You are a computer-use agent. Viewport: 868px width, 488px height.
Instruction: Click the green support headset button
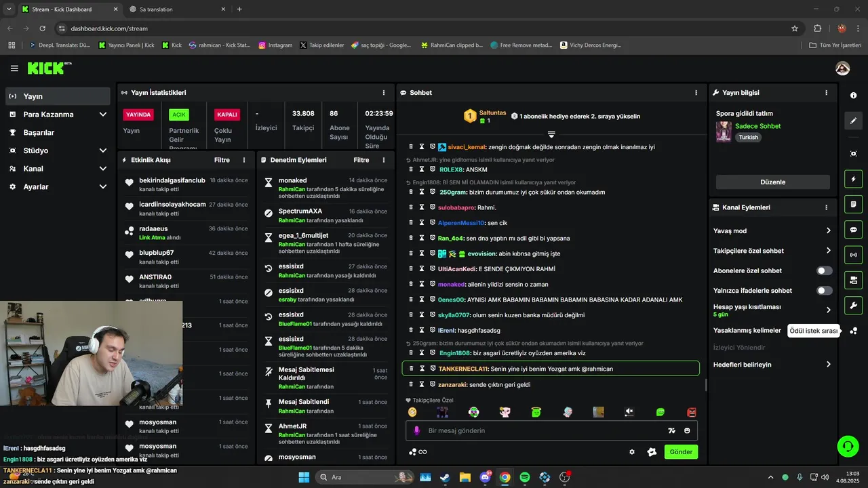[x=848, y=446]
